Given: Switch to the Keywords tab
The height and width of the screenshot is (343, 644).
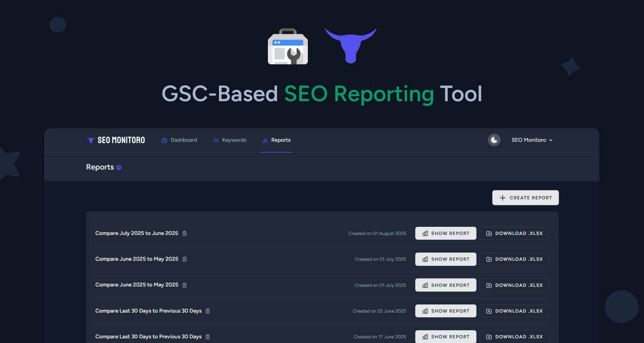Looking at the screenshot, I should pyautogui.click(x=230, y=140).
